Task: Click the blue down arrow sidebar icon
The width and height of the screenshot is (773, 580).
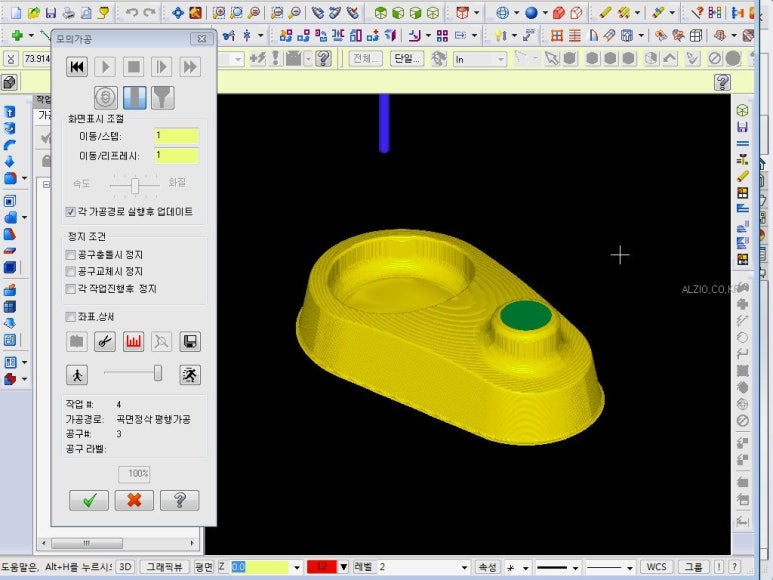Action: pos(9,162)
